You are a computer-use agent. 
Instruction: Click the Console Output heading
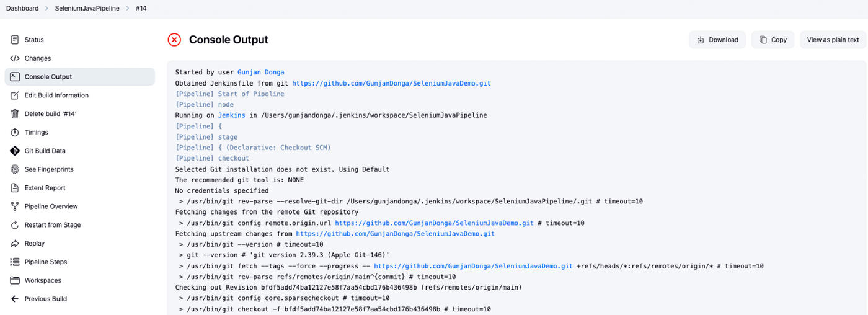pyautogui.click(x=229, y=40)
